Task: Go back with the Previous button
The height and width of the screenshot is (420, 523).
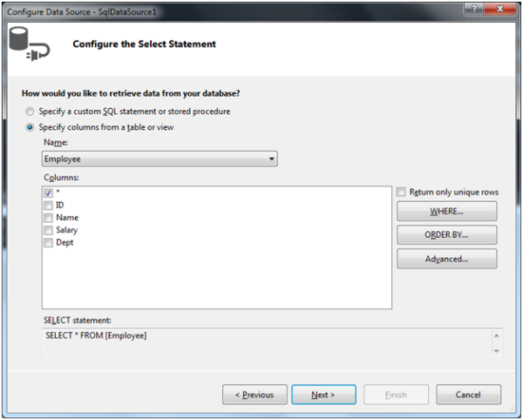Action: click(255, 395)
